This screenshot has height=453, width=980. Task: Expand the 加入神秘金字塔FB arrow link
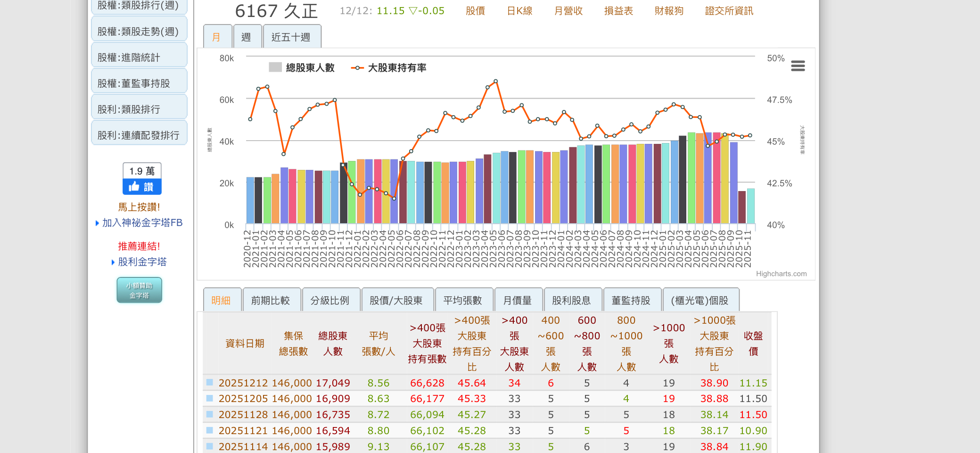pos(142,223)
